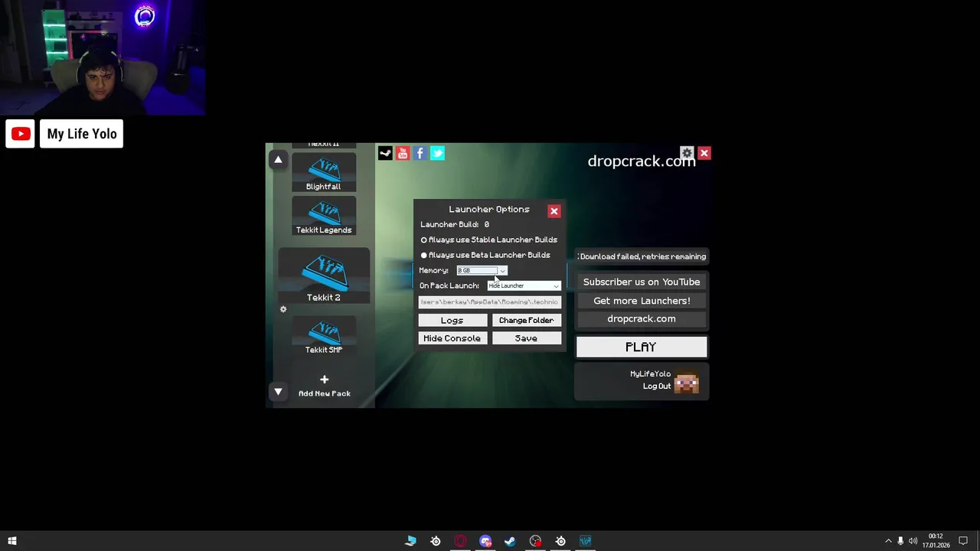Select the Blightfall modpack
The image size is (980, 551).
tap(323, 173)
